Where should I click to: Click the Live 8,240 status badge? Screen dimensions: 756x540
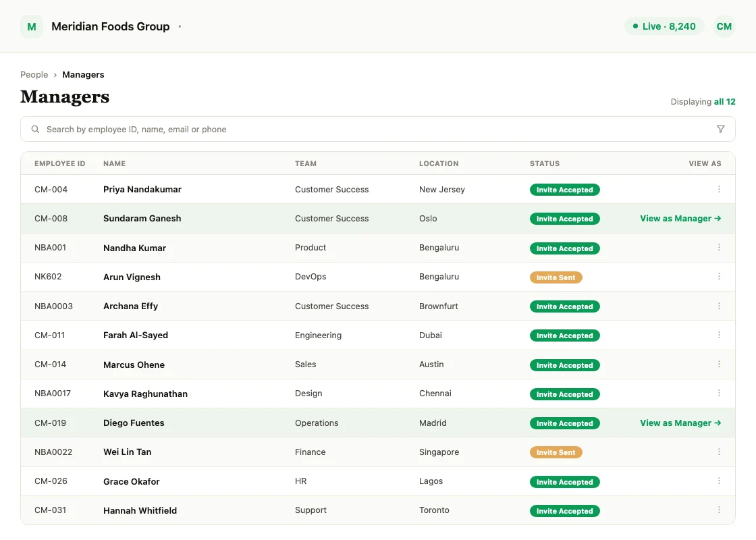664,26
